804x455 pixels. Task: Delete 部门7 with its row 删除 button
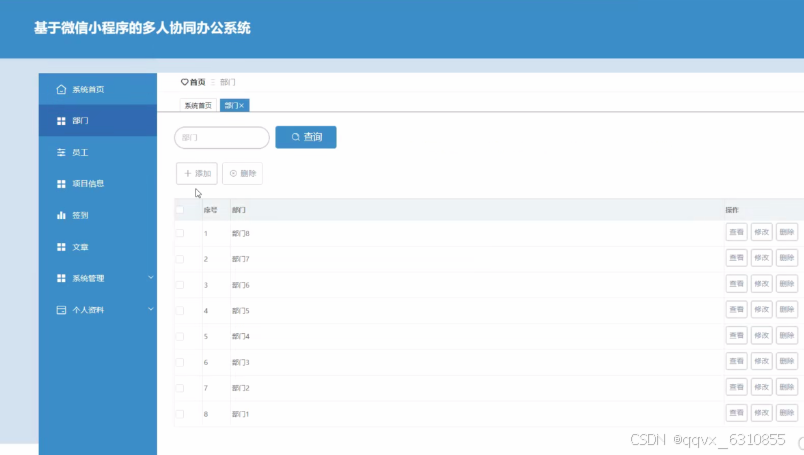787,258
